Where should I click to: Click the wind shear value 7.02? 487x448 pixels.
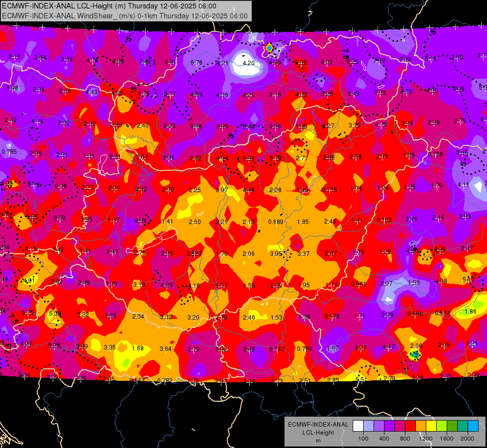pyautogui.click(x=380, y=92)
